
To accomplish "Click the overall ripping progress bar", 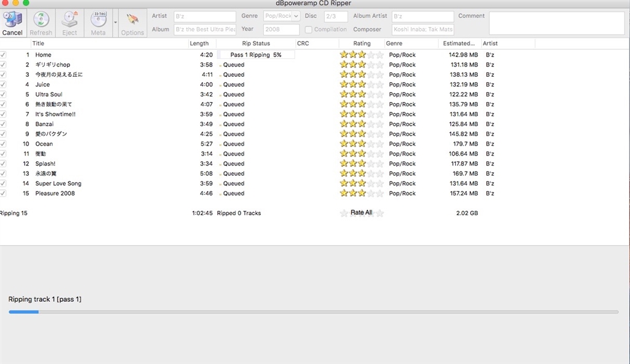I will point(313,312).
